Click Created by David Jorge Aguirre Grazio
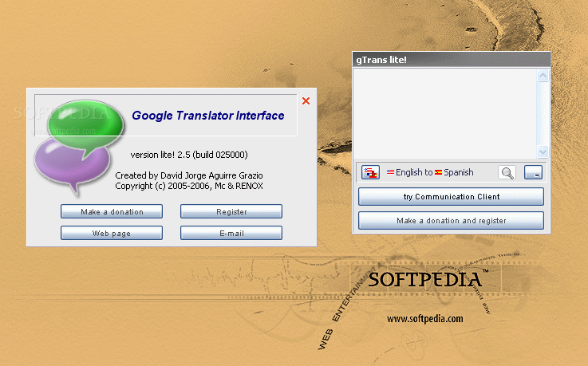This screenshot has width=588, height=366. click(x=189, y=175)
